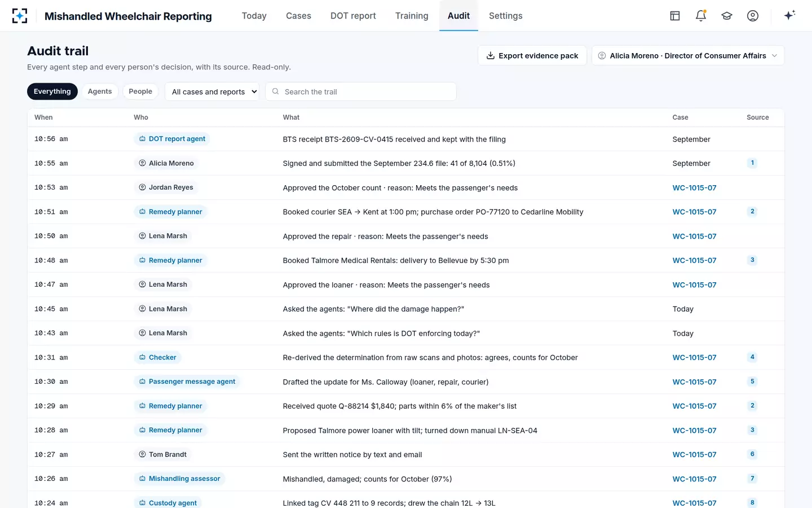Click the Checker agent chip

[157, 357]
